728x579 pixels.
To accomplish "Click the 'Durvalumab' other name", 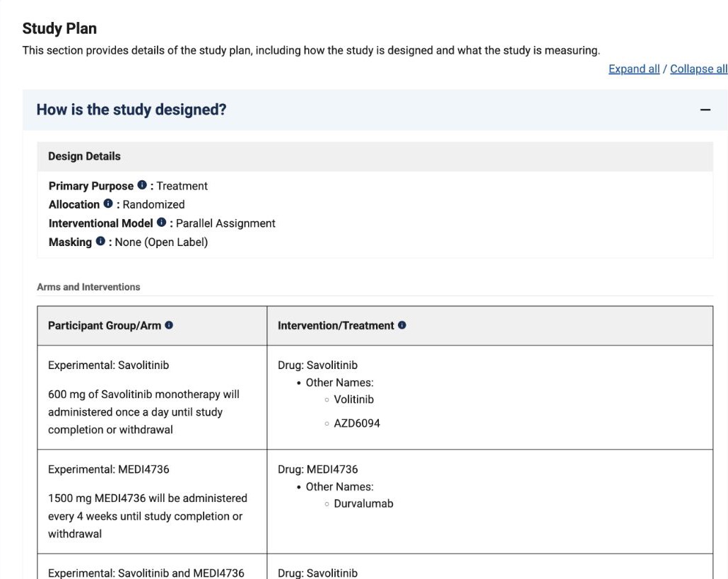I will (363, 503).
